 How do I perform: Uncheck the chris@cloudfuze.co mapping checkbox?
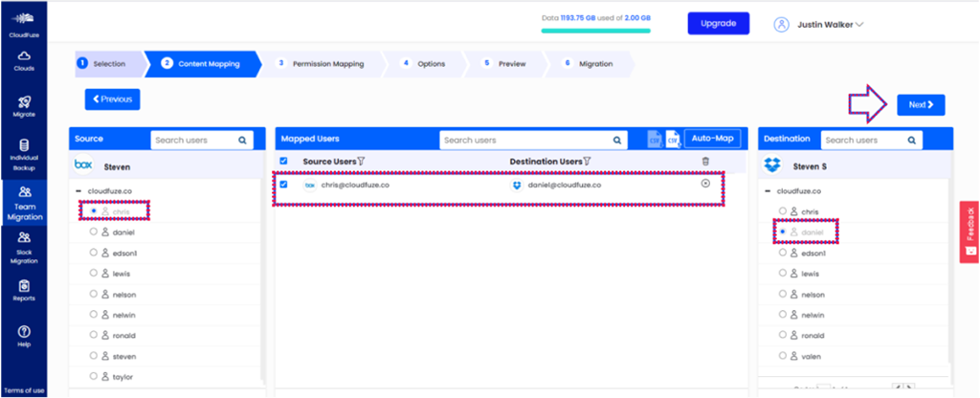pos(283,185)
